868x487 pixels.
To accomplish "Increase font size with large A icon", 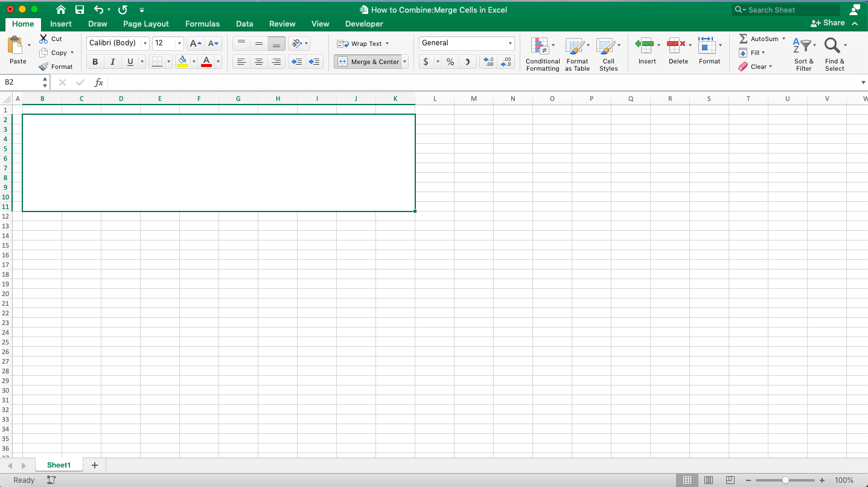I will pos(195,44).
